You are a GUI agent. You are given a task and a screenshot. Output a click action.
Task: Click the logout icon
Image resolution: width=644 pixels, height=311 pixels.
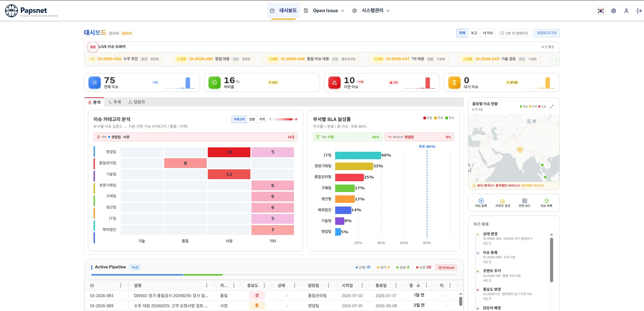pos(639,11)
